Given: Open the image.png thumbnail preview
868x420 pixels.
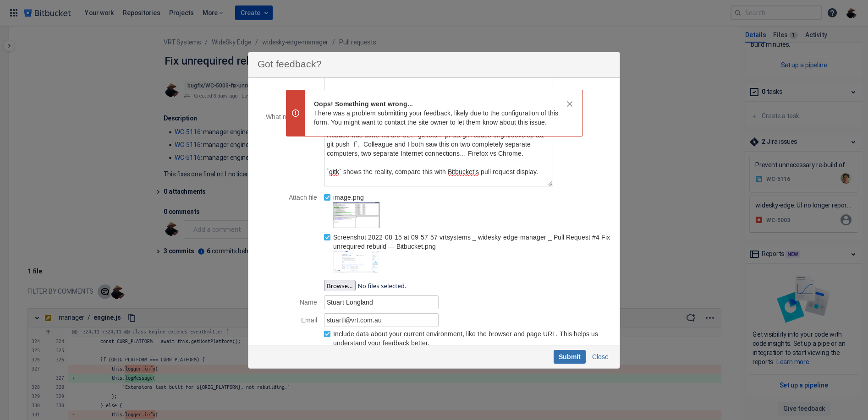Looking at the screenshot, I should (x=356, y=215).
